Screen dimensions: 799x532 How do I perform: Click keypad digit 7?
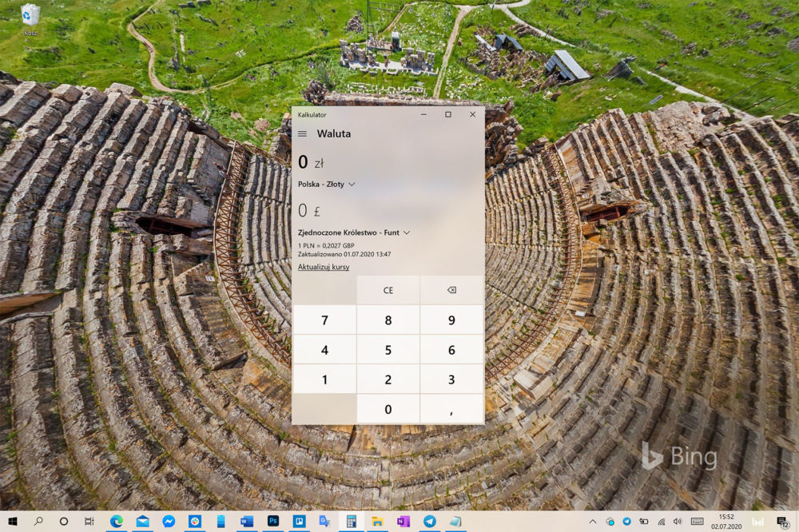[x=324, y=320]
